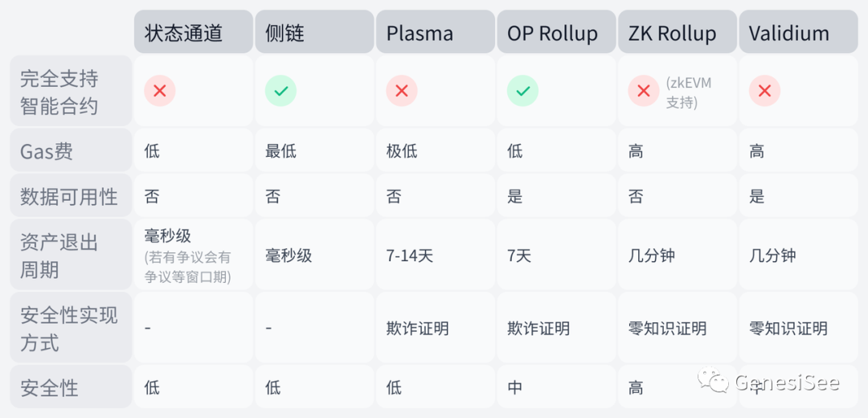Click the Gas费 row label

pyautogui.click(x=47, y=151)
